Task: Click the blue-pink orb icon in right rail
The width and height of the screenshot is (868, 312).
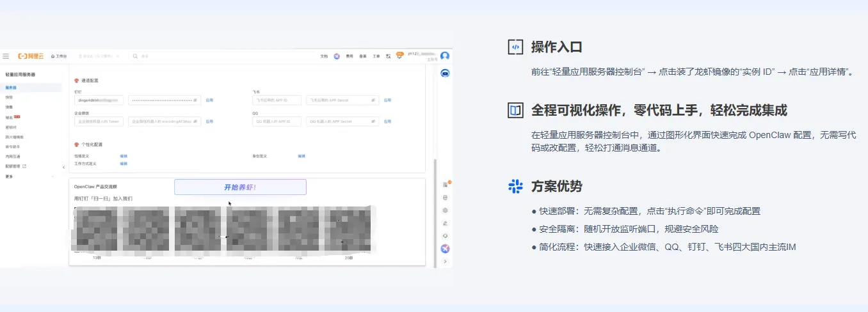Action: tap(446, 248)
